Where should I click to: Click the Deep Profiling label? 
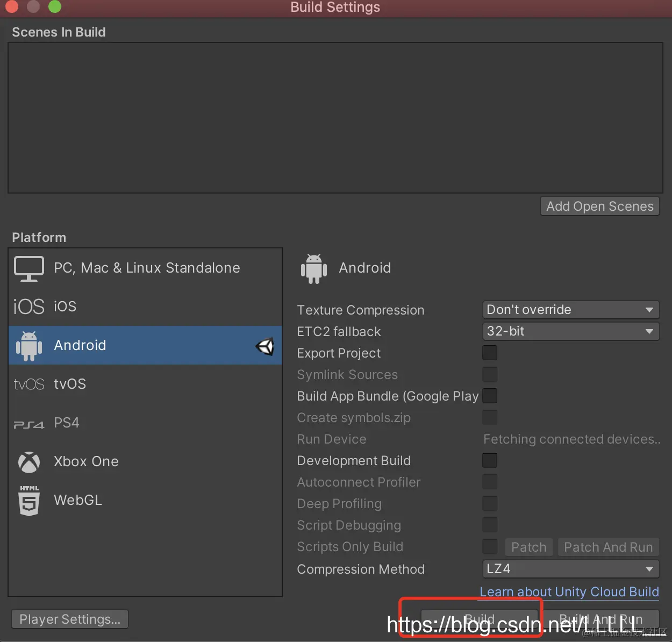[x=339, y=504]
